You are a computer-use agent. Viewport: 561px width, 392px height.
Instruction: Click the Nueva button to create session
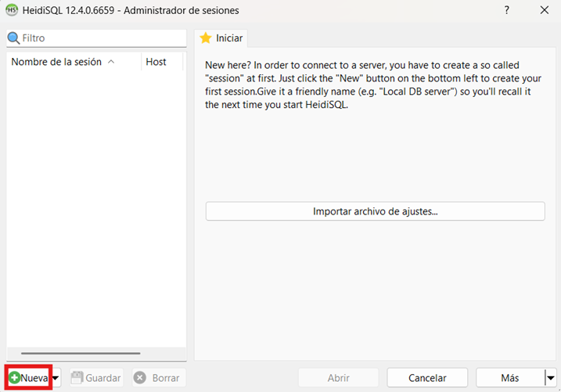29,378
